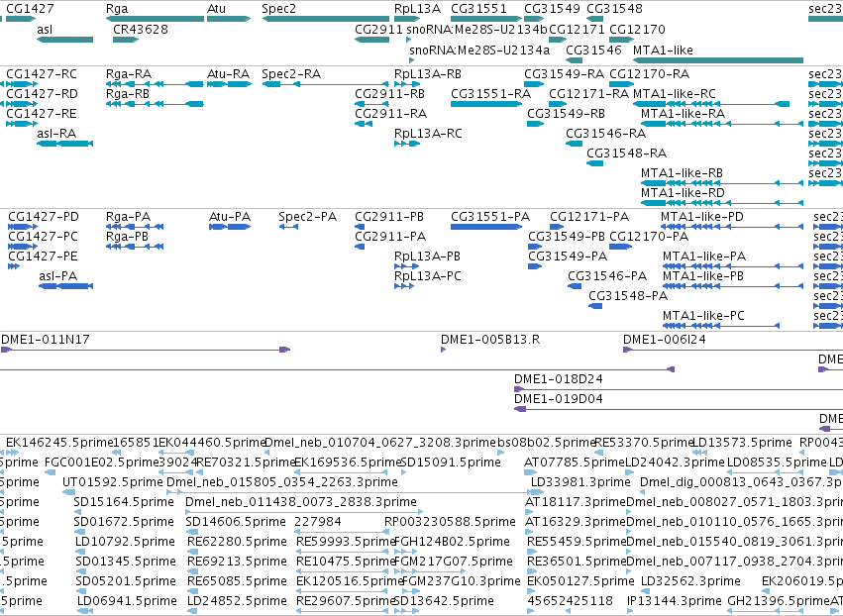This screenshot has height=616, width=843.
Task: Click the DME1-006I24 BAC label
Action: click(665, 339)
